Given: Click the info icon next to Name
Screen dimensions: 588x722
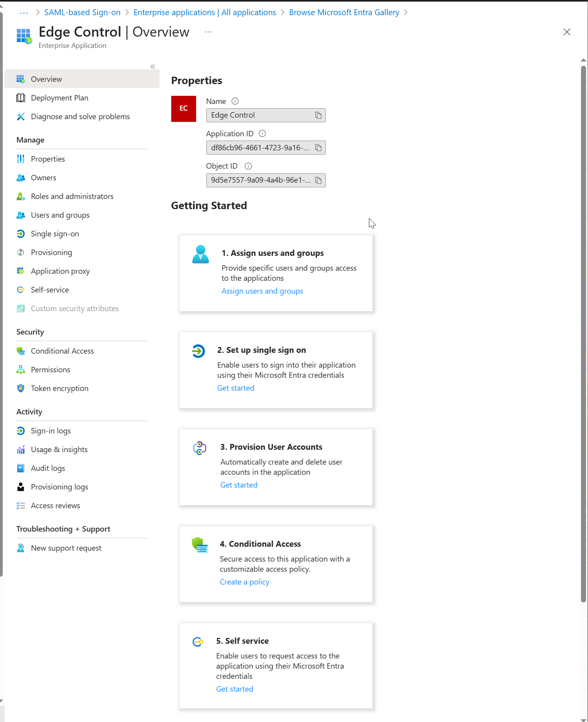Looking at the screenshot, I should [235, 101].
